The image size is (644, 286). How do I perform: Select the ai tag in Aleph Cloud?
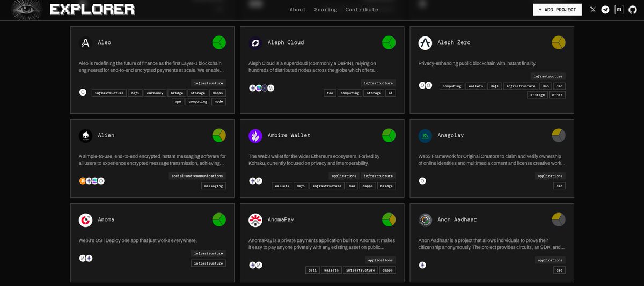(391, 93)
